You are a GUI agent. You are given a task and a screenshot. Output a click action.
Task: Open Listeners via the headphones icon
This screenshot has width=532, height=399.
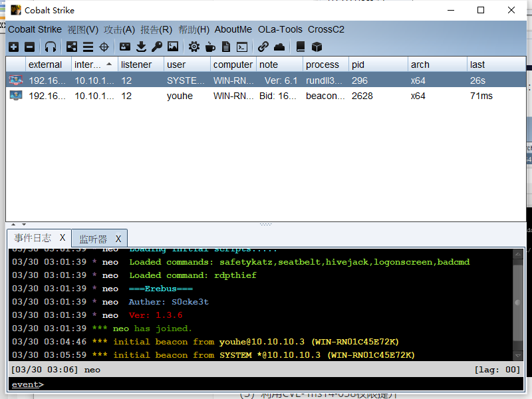pos(51,47)
